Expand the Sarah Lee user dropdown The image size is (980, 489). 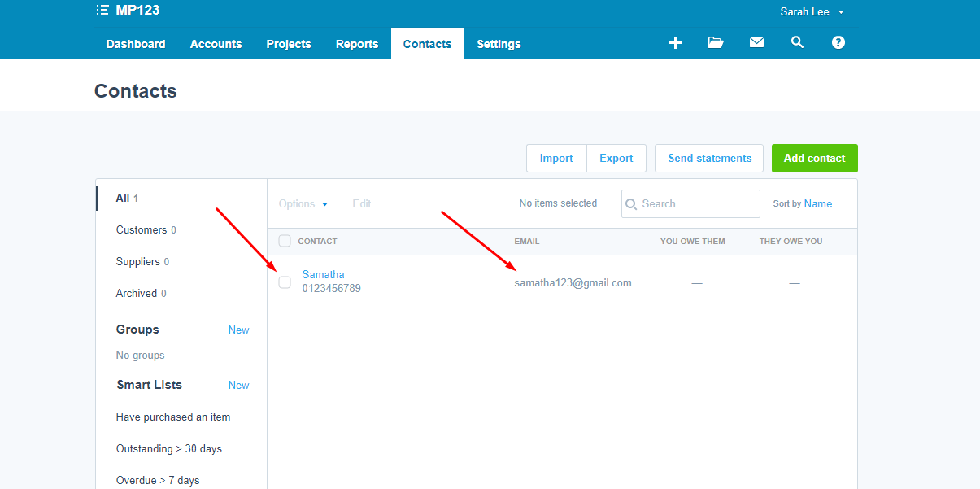click(812, 12)
